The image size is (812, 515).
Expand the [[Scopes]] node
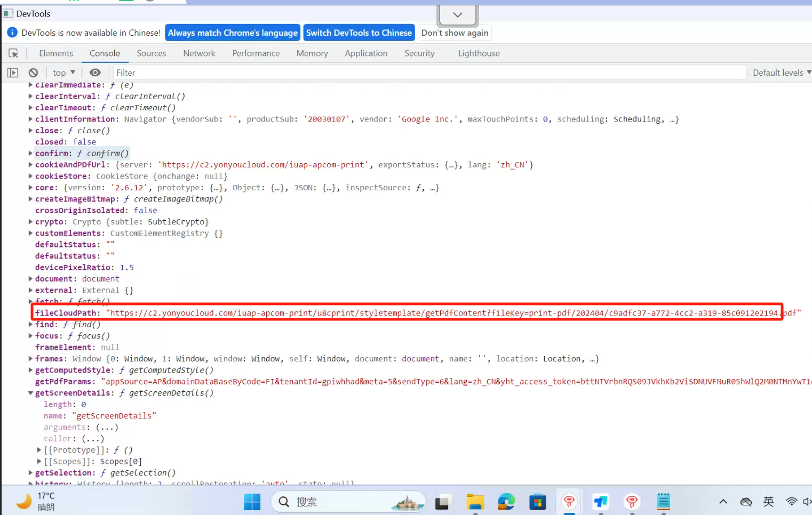point(39,462)
